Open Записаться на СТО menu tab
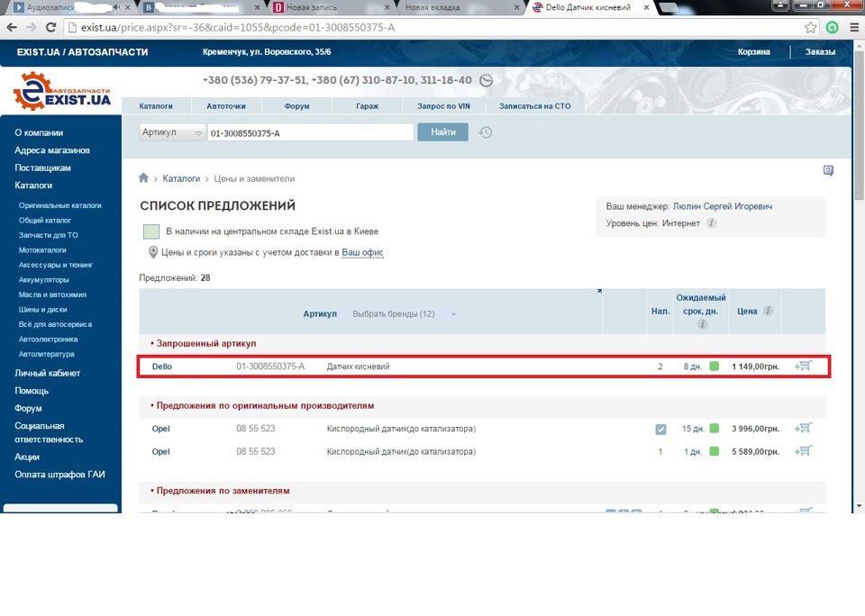Image resolution: width=865 pixels, height=616 pixels. (x=534, y=106)
